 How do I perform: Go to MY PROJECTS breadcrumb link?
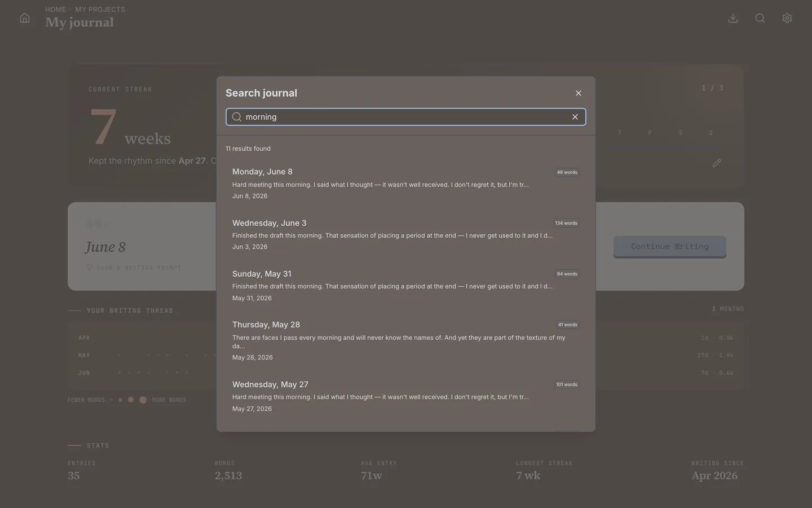click(100, 10)
